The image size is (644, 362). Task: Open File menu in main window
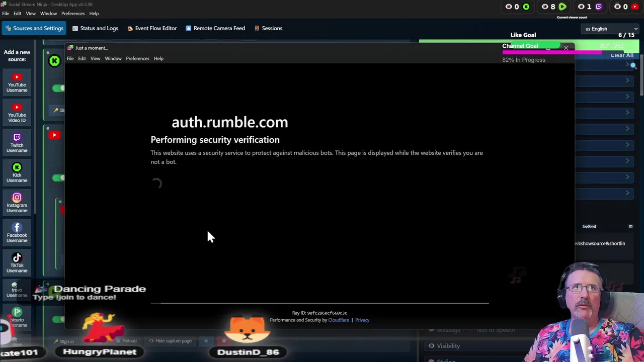pos(6,14)
